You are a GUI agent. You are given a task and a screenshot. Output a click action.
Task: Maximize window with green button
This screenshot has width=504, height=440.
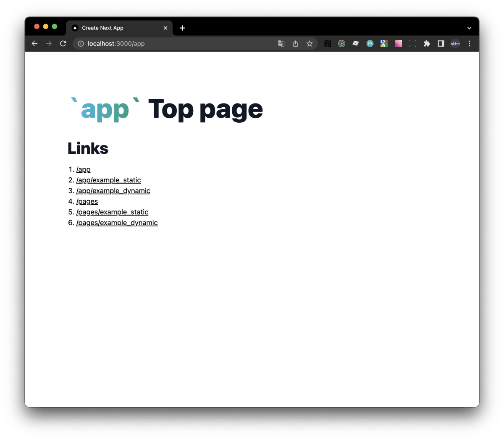pos(55,26)
